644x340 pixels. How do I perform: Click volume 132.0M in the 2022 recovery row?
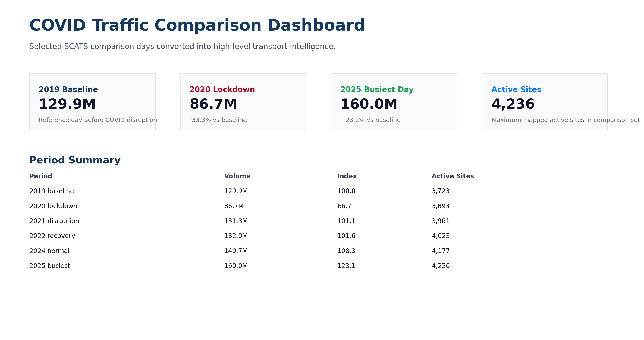pyautogui.click(x=236, y=236)
